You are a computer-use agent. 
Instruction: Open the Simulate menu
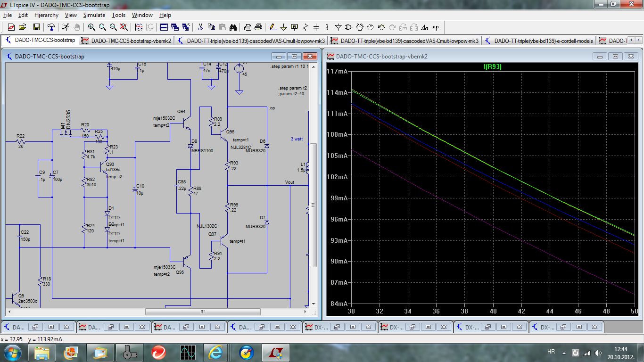click(94, 15)
